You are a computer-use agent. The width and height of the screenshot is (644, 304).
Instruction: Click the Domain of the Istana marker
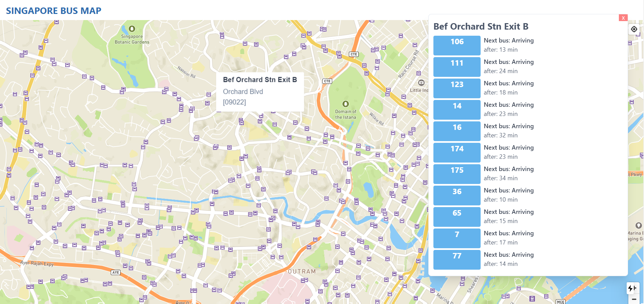pyautogui.click(x=345, y=104)
